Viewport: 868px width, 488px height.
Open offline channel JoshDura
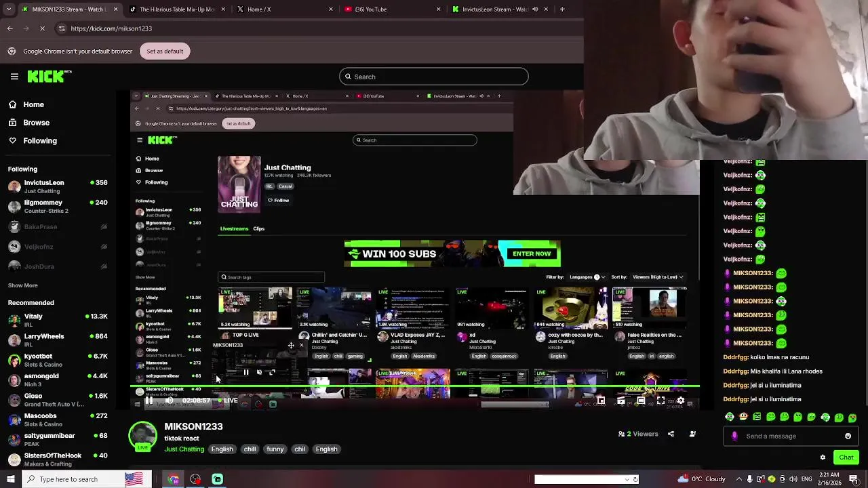point(58,266)
